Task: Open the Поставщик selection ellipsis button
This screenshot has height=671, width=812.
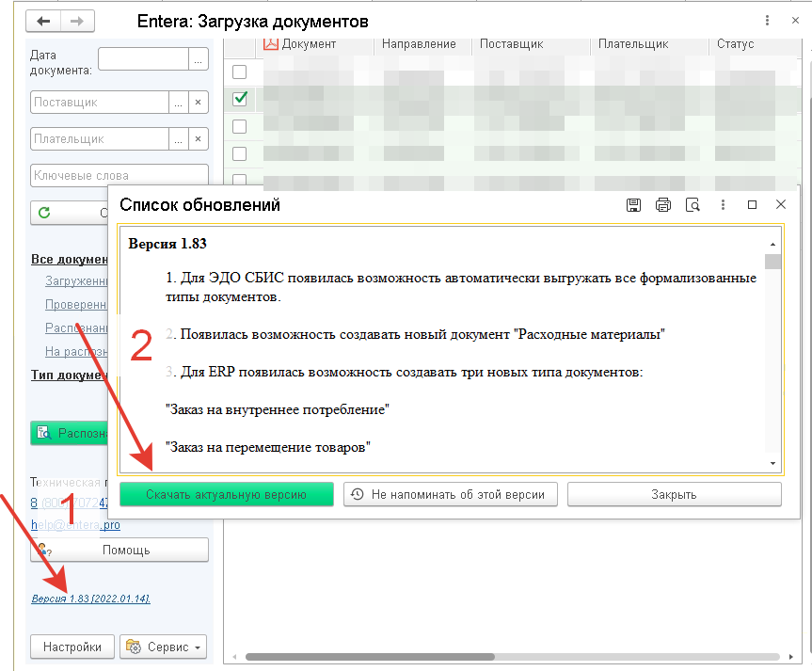Action: coord(178,102)
